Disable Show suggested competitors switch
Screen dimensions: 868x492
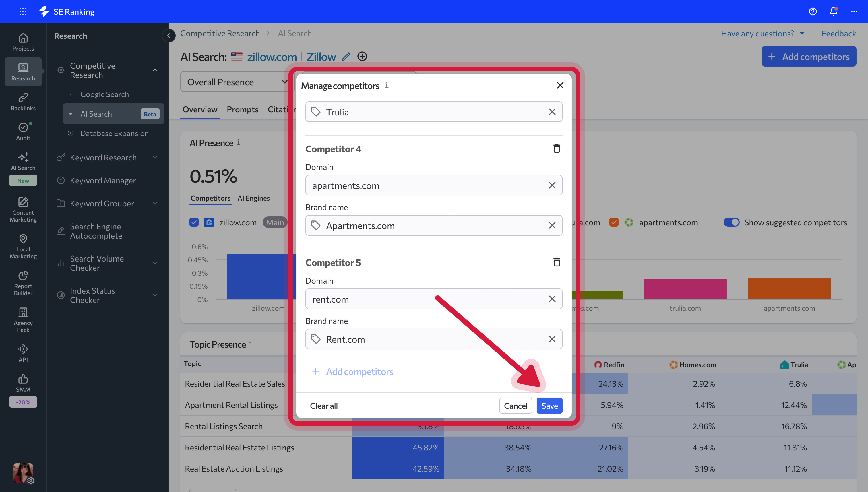point(731,222)
